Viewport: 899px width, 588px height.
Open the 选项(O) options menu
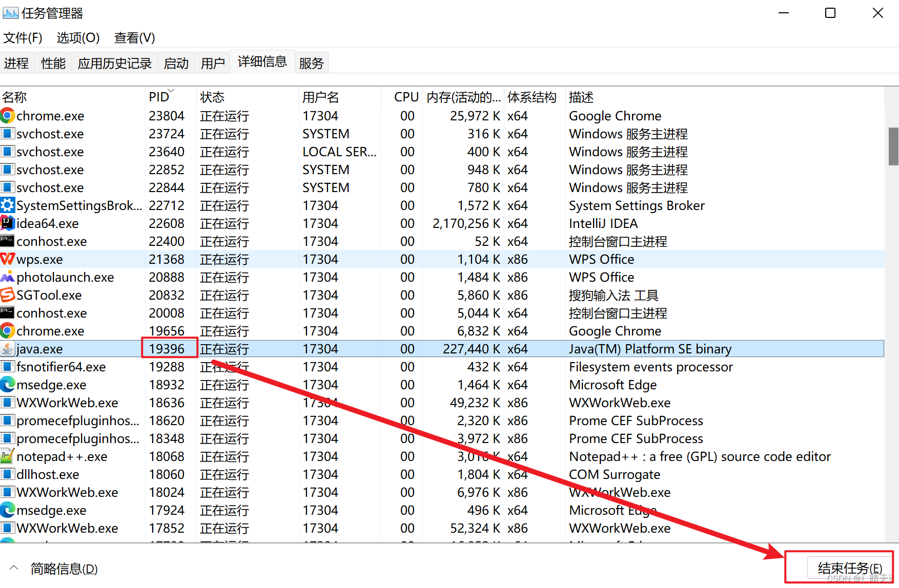click(x=78, y=38)
